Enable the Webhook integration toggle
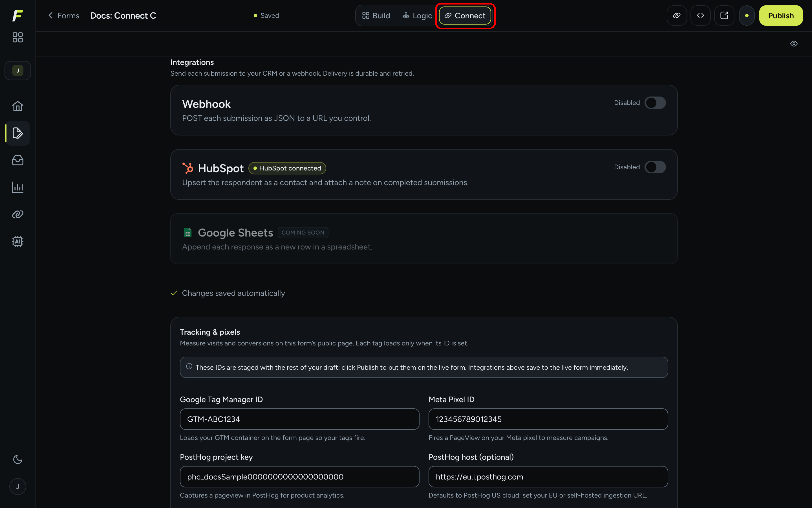This screenshot has height=508, width=812. click(655, 103)
